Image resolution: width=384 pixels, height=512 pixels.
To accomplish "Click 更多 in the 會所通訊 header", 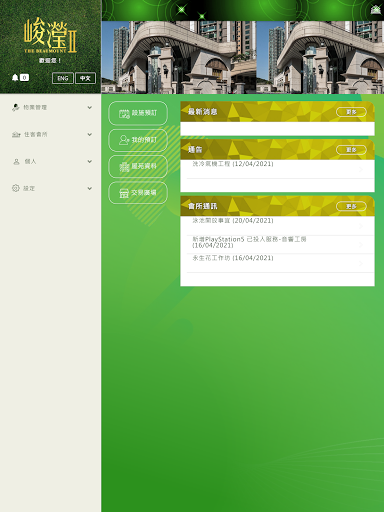I will point(351,206).
